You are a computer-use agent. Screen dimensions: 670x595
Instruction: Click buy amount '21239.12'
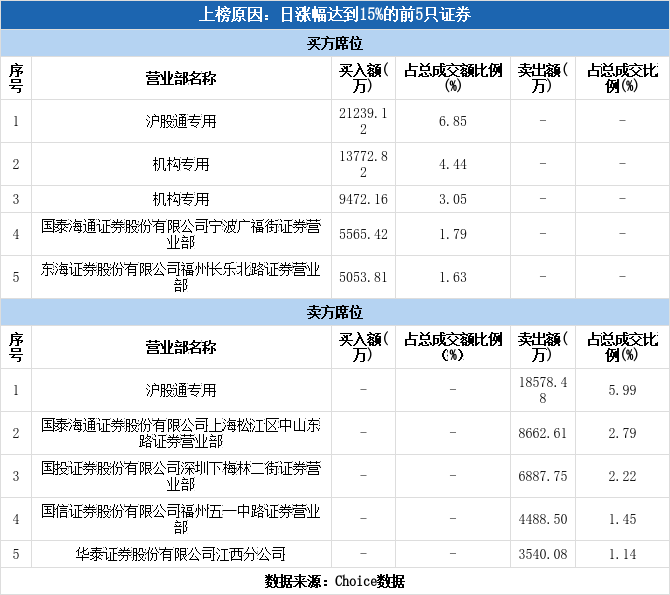tap(363, 121)
